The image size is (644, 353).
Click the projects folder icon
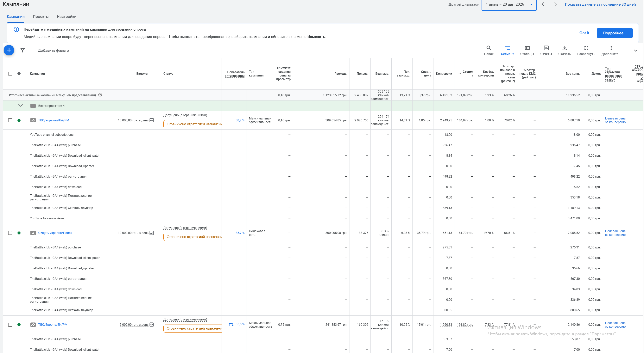click(33, 106)
